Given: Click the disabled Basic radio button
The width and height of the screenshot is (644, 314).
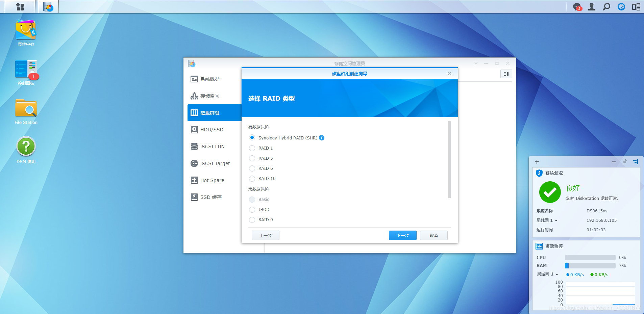Looking at the screenshot, I should 252,199.
